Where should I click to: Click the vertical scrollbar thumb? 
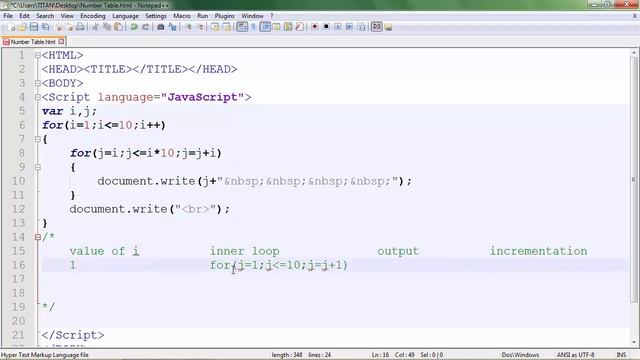(634, 180)
